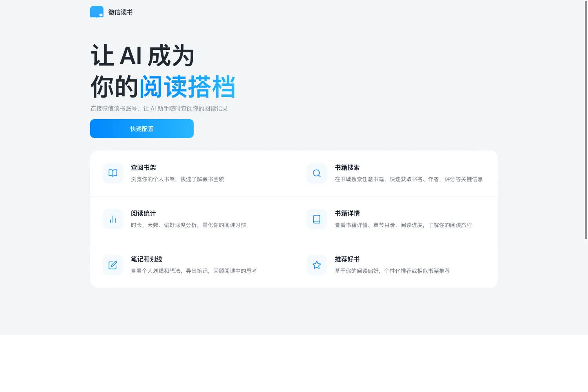Click the 微信读书 blue logo icon
Screen dimensions: 588x392
(x=97, y=12)
